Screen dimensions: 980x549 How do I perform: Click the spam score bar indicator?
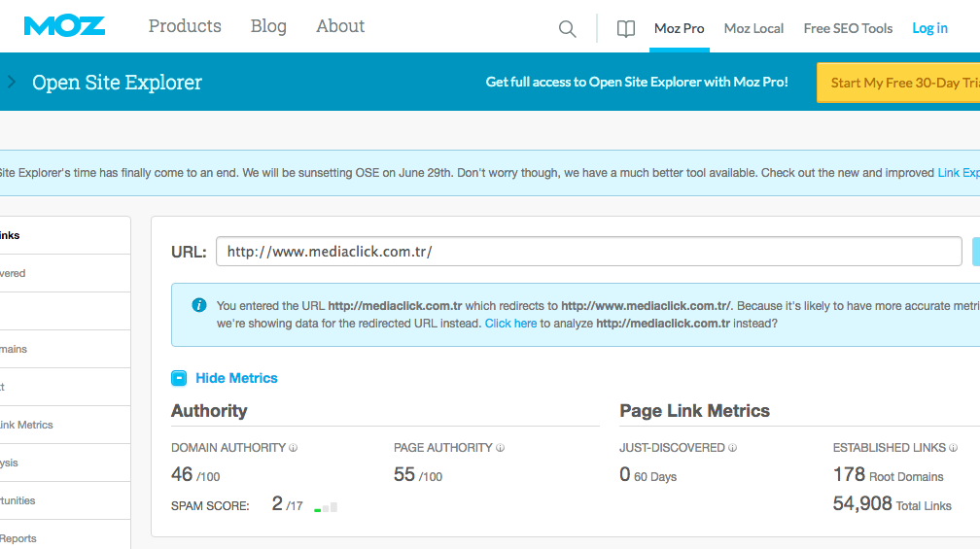[x=326, y=506]
